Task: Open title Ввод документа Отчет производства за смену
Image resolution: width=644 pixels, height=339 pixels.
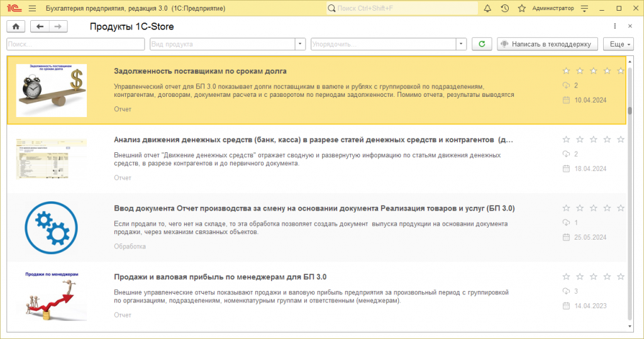Action: [x=314, y=208]
